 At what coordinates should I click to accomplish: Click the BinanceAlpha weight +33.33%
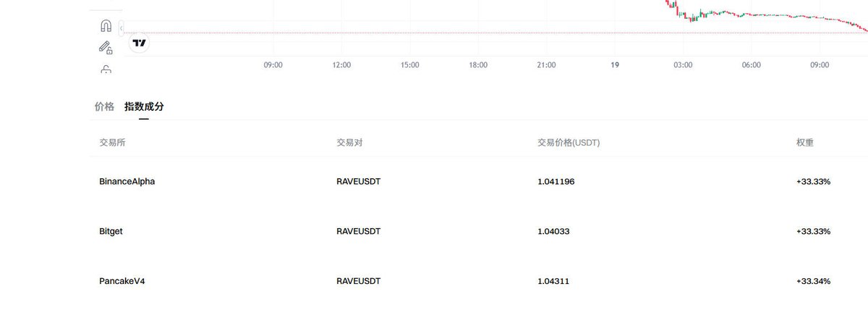(813, 182)
